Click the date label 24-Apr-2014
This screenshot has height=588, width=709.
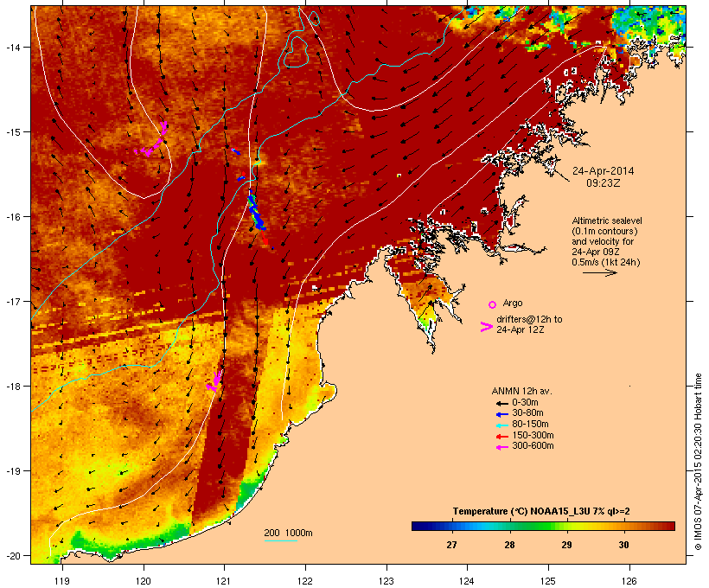tap(604, 171)
